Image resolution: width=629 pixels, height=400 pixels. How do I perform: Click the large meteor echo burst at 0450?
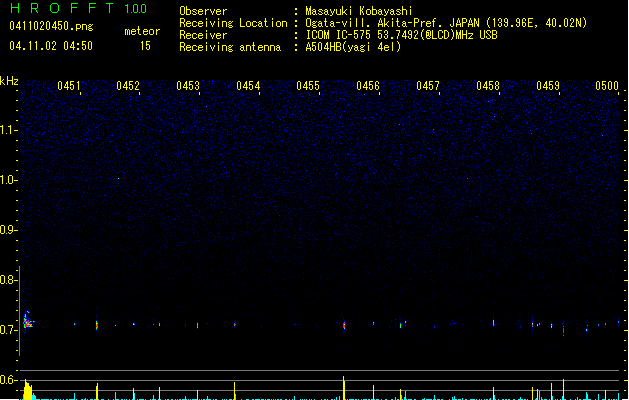(x=28, y=321)
